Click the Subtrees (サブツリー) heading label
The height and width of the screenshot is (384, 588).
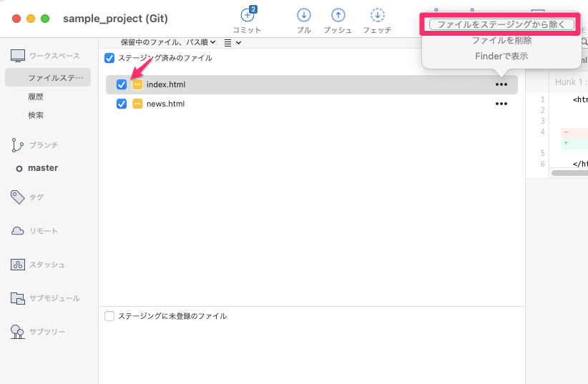click(48, 332)
